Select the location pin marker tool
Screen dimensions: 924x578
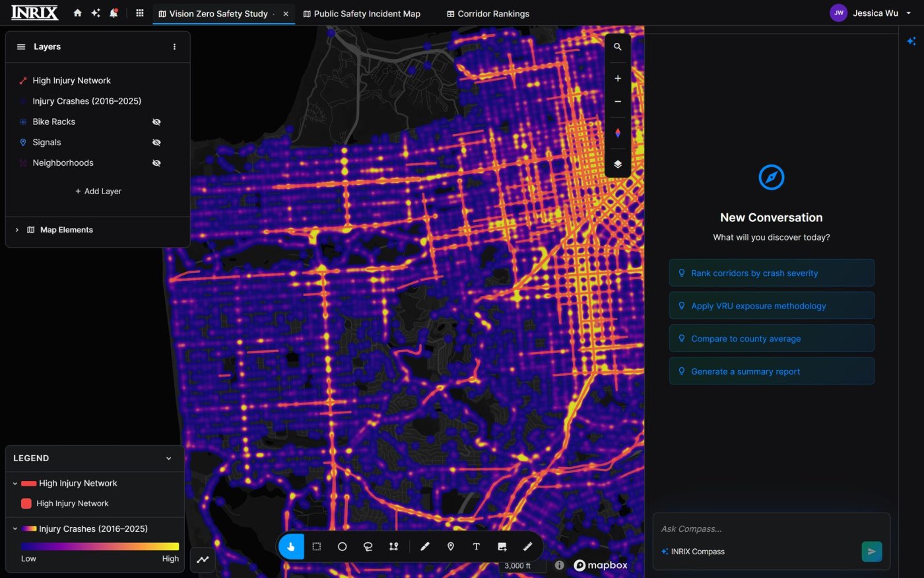coord(451,547)
